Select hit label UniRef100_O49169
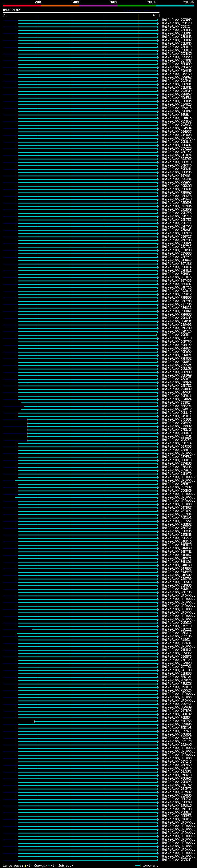The width and height of the screenshot is (197, 868). (x=177, y=74)
